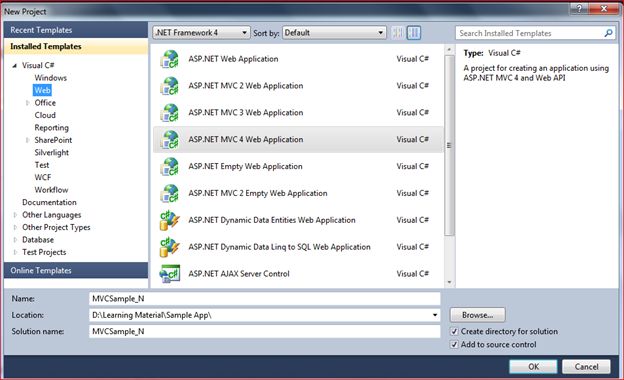
Task: Click the ASP.NET AJAX Server Control icon
Action: coord(170,274)
